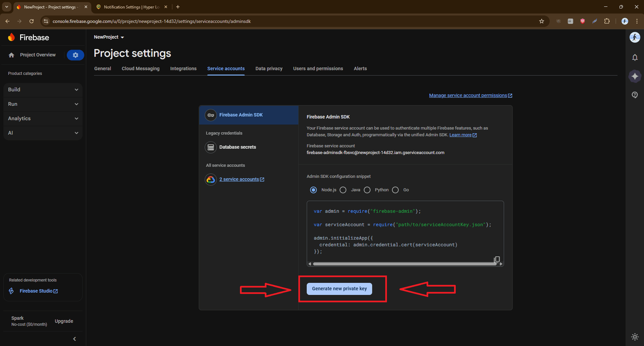Click the Upgrade plan button
The height and width of the screenshot is (346, 644).
[x=64, y=321]
